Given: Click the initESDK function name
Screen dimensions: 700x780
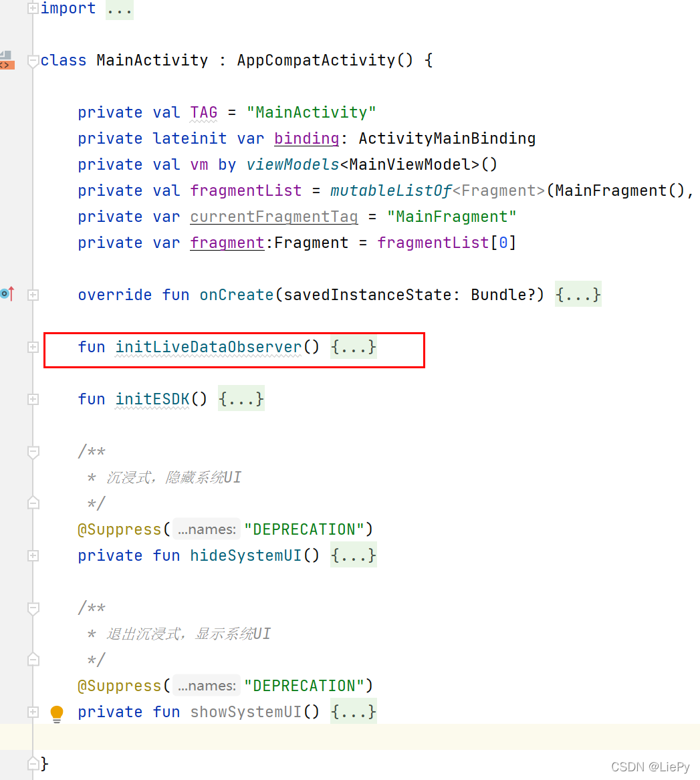Looking at the screenshot, I should tap(152, 399).
